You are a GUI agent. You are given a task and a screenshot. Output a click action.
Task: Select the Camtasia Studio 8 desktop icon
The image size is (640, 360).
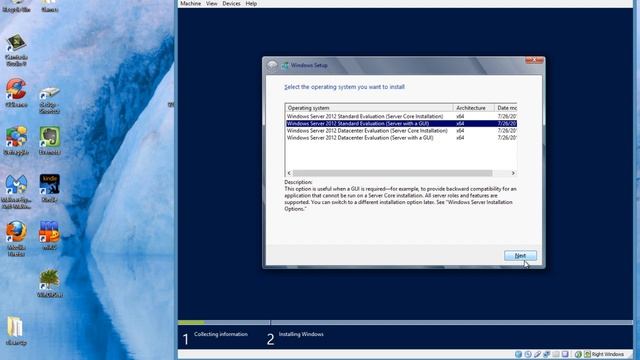click(x=16, y=50)
